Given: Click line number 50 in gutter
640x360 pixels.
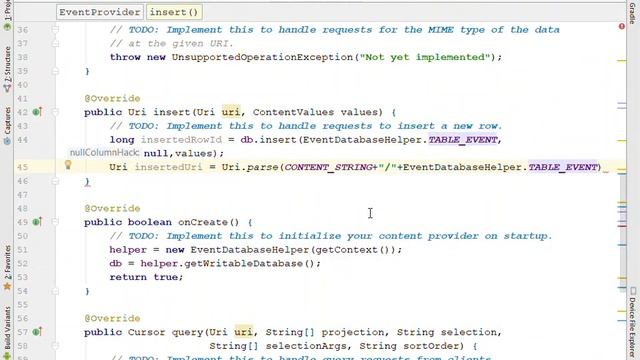Looking at the screenshot, I should coord(23,236).
